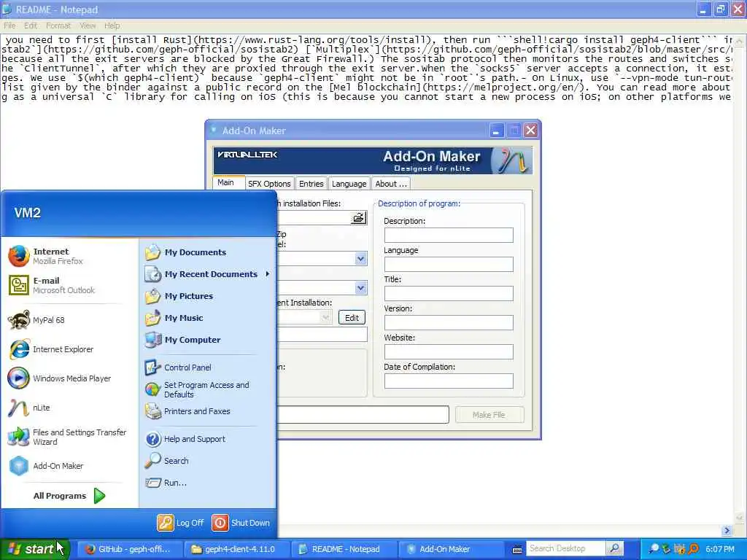
Task: Click the Start button
Action: click(x=34, y=549)
